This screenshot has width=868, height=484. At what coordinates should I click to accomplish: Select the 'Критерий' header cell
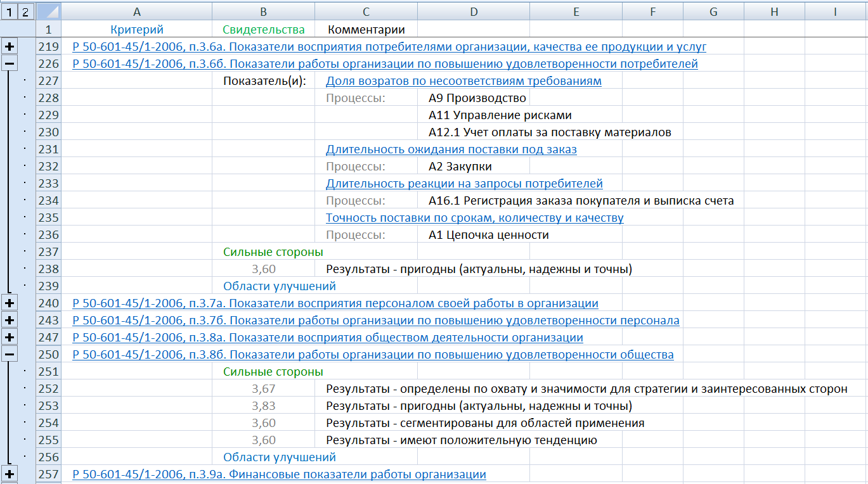tap(137, 30)
